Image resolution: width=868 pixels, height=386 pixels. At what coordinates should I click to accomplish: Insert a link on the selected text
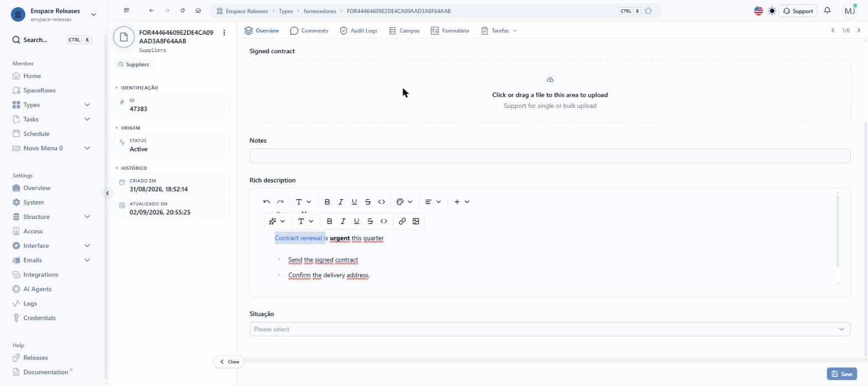(402, 221)
